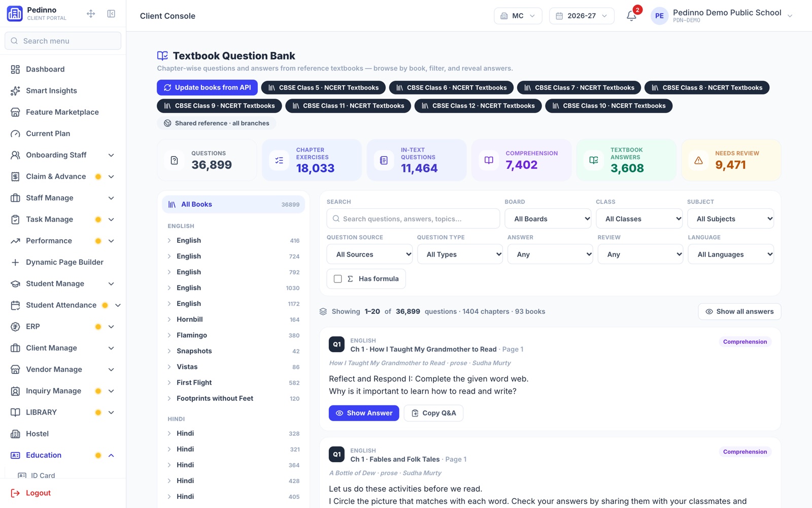Open the All Sources dropdown

pos(369,255)
